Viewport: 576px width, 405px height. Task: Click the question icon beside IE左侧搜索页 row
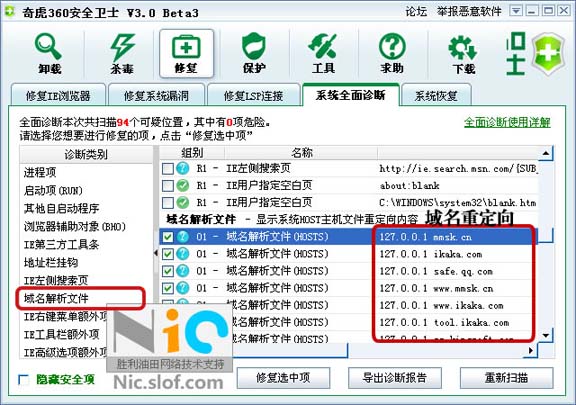pyautogui.click(x=183, y=168)
